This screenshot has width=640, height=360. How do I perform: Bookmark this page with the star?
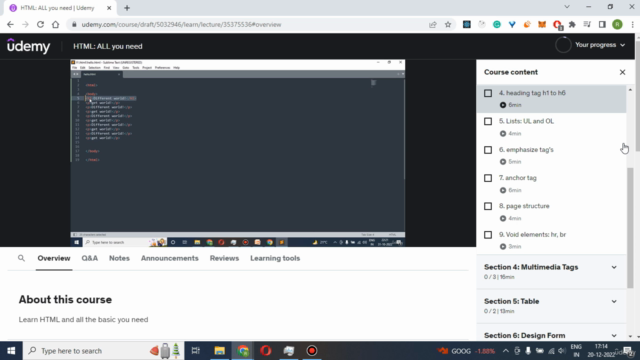pos(448,24)
